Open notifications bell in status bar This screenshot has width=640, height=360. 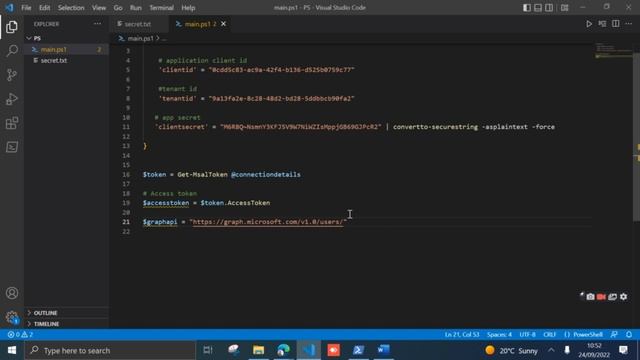pyautogui.click(x=629, y=334)
